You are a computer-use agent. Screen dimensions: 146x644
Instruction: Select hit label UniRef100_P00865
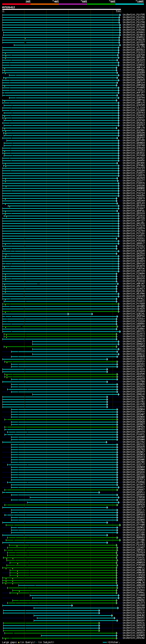click(x=134, y=87)
